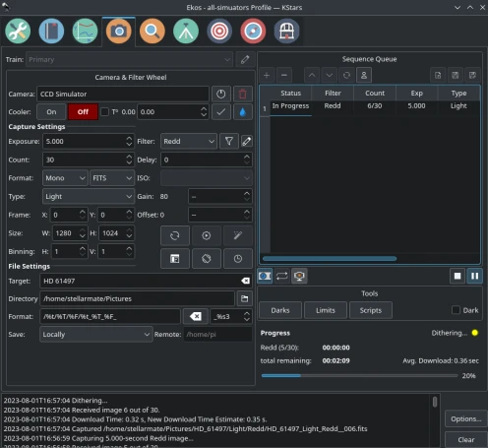Open the sequence queue file
The width and height of the screenshot is (488, 448).
tap(438, 76)
